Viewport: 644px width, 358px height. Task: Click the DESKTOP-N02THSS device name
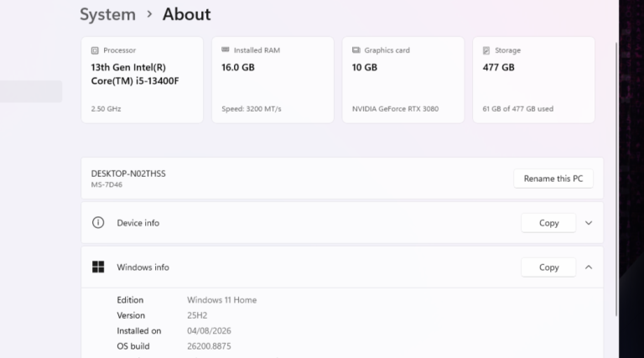click(128, 174)
